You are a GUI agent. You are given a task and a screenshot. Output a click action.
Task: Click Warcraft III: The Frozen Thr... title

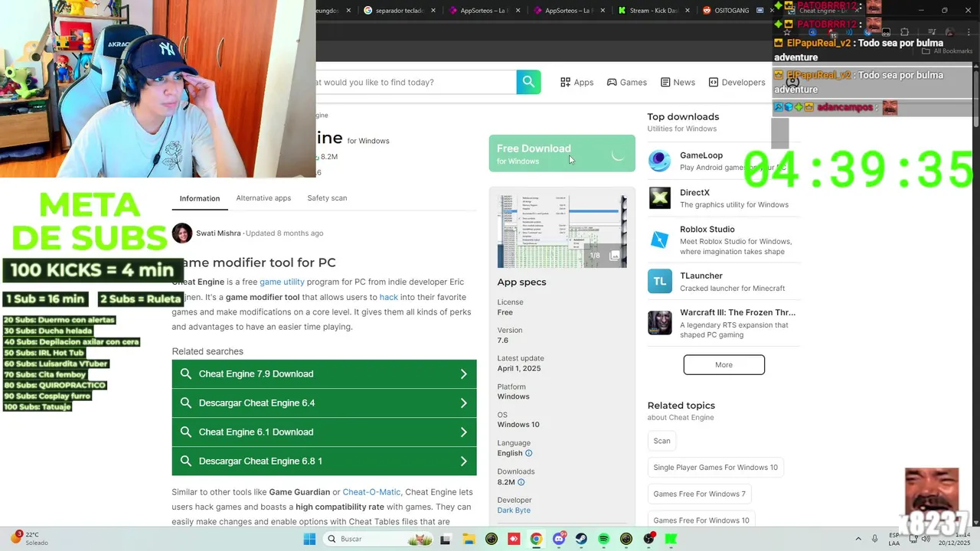coord(737,312)
